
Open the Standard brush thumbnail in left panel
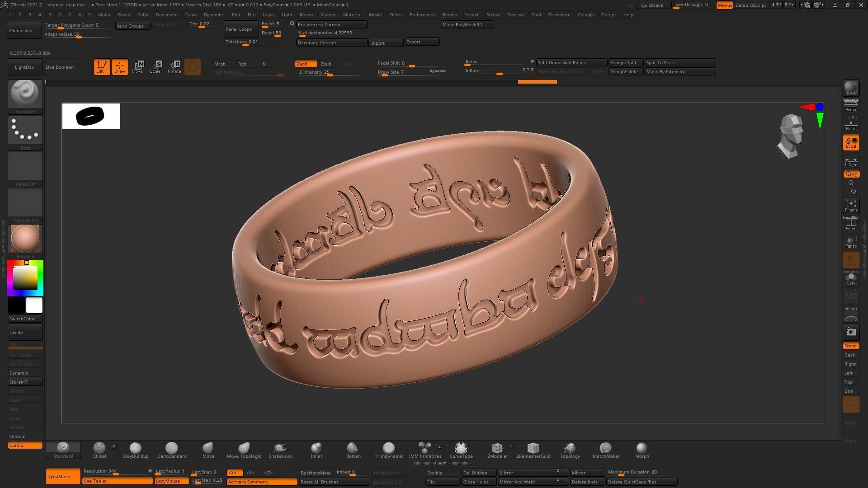[25, 97]
